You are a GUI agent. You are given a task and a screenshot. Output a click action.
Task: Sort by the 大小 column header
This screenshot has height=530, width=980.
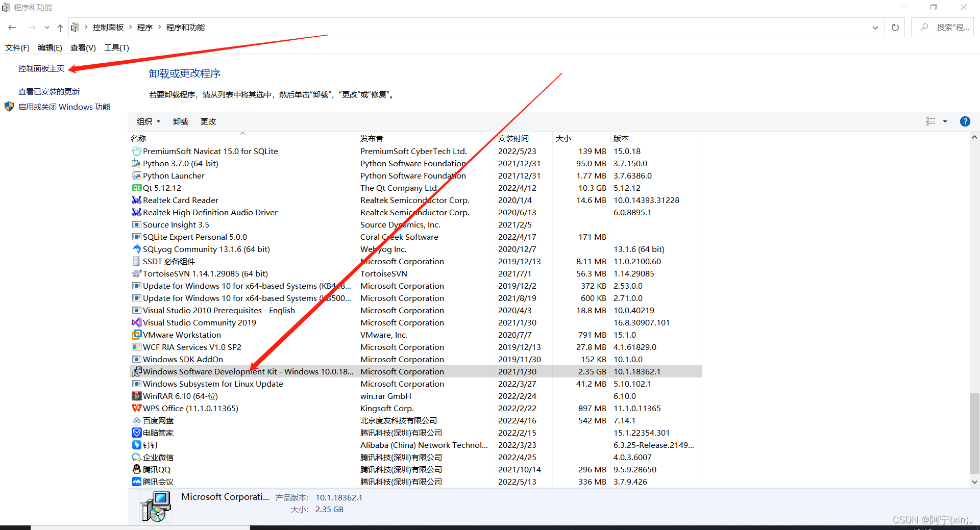(581, 138)
